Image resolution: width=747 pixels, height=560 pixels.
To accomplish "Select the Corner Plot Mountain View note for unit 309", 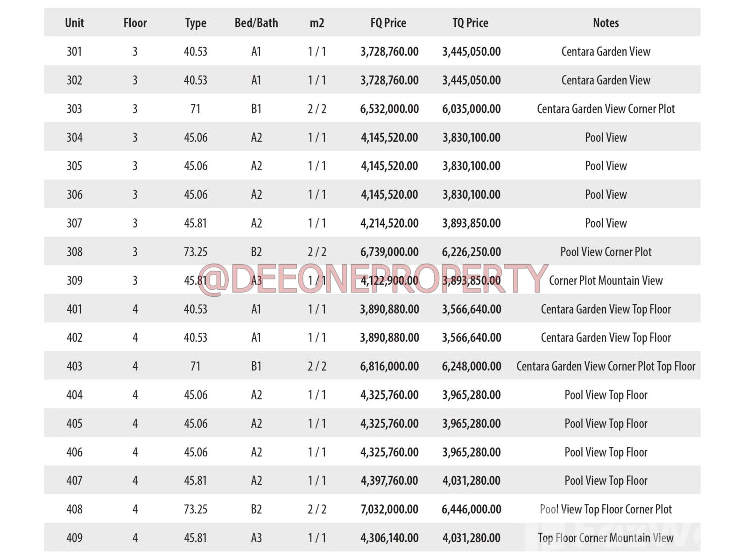I will click(x=606, y=280).
